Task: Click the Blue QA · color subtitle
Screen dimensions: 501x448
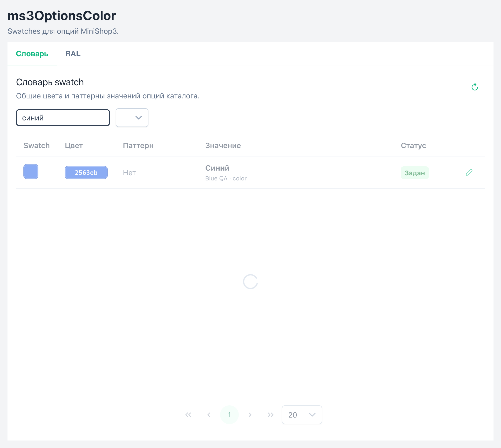Action: click(x=226, y=178)
